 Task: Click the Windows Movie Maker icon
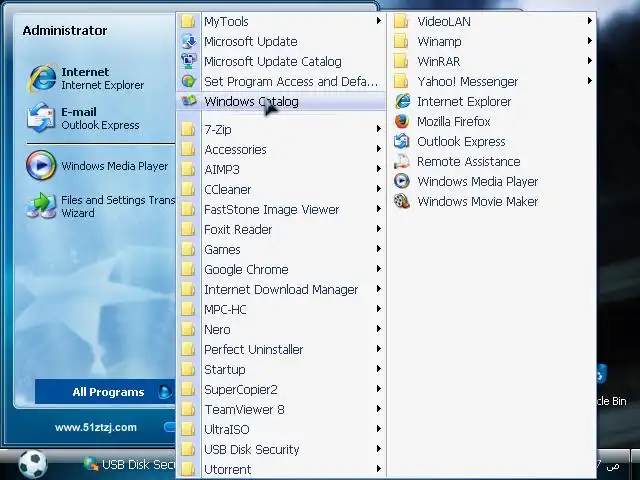point(402,201)
